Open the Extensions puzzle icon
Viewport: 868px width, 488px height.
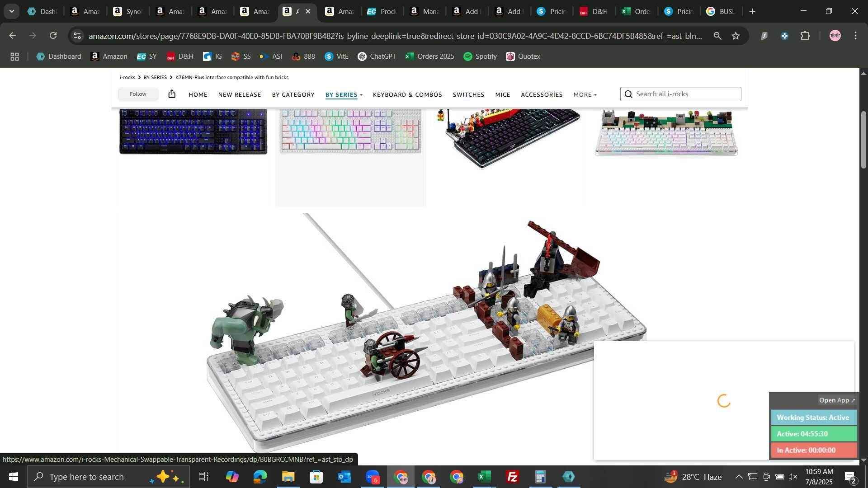tap(805, 36)
